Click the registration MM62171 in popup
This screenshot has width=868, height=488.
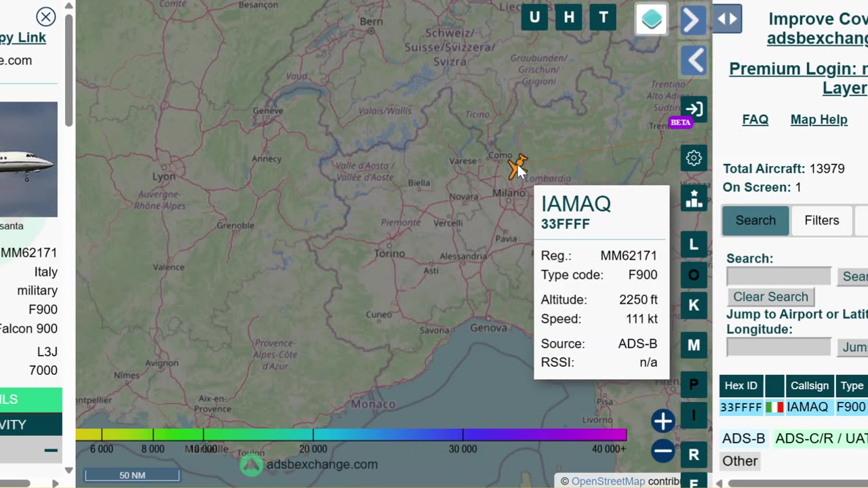[x=629, y=256]
